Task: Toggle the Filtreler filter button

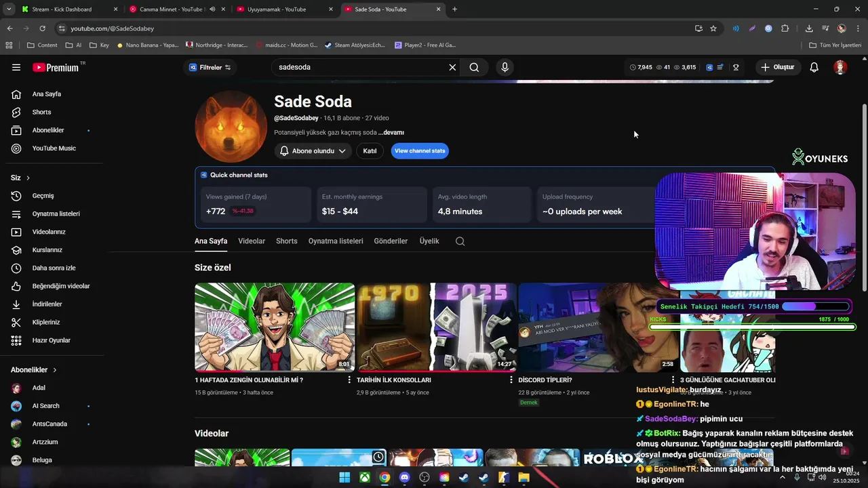Action: click(210, 67)
